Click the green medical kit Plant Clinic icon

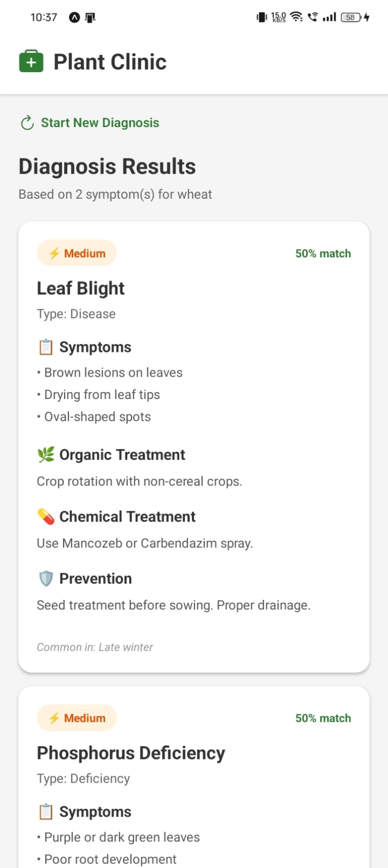(x=31, y=61)
